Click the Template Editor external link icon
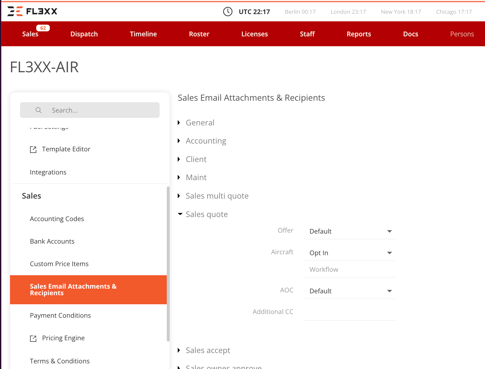The width and height of the screenshot is (485, 369). click(33, 149)
